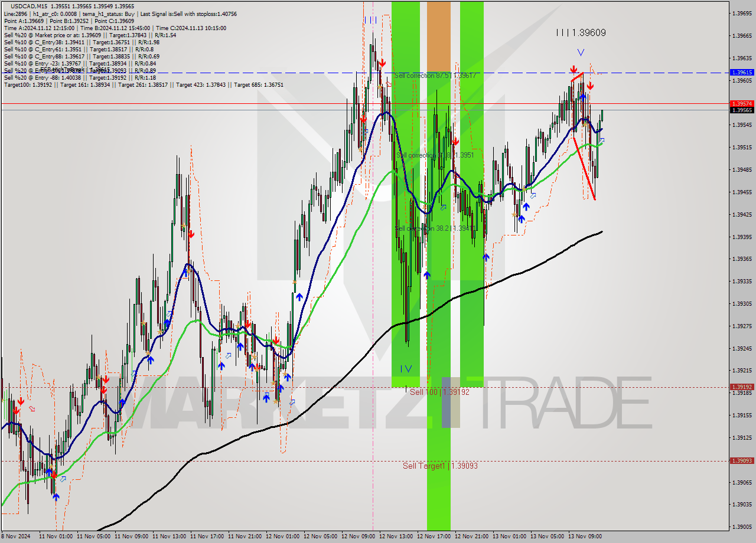The width and height of the screenshot is (756, 543).
Task: Click the '12 Nov 01:00' time label
Action: [282, 537]
